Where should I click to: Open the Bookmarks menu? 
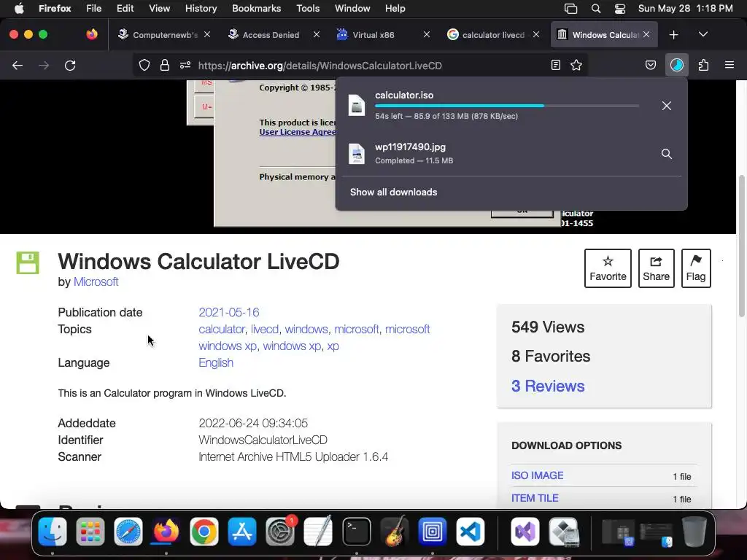pos(256,9)
